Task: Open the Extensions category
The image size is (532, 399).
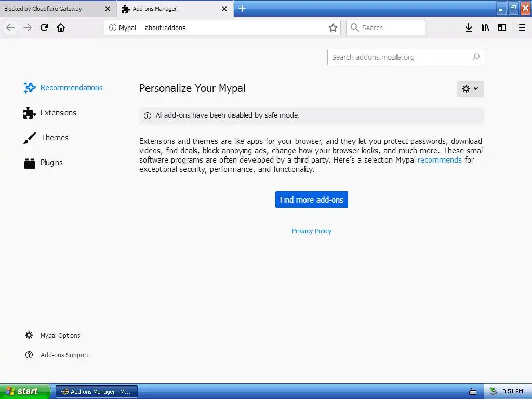Action: [50, 113]
